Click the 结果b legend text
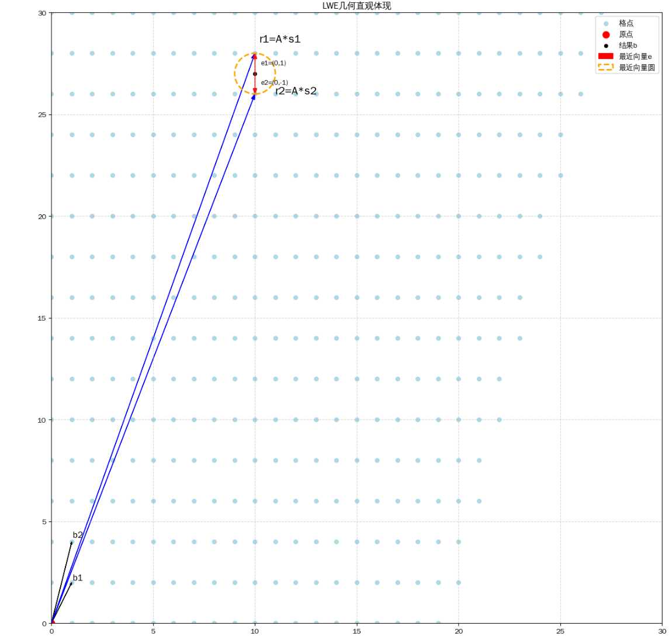Image resolution: width=672 pixels, height=640 pixels. click(628, 46)
